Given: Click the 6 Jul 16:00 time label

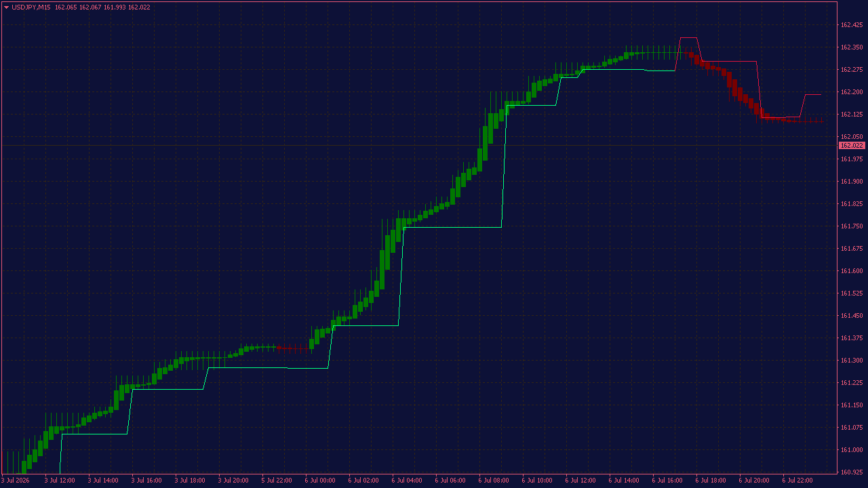Looking at the screenshot, I should tap(667, 481).
